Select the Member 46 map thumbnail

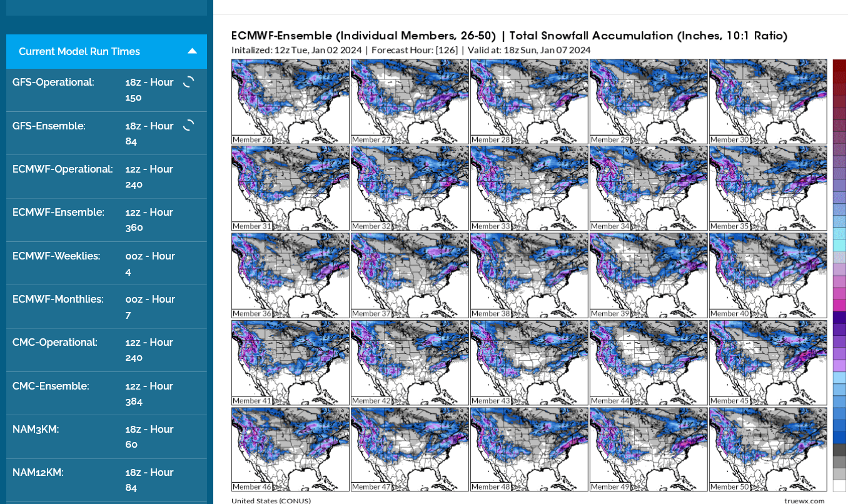(290, 449)
